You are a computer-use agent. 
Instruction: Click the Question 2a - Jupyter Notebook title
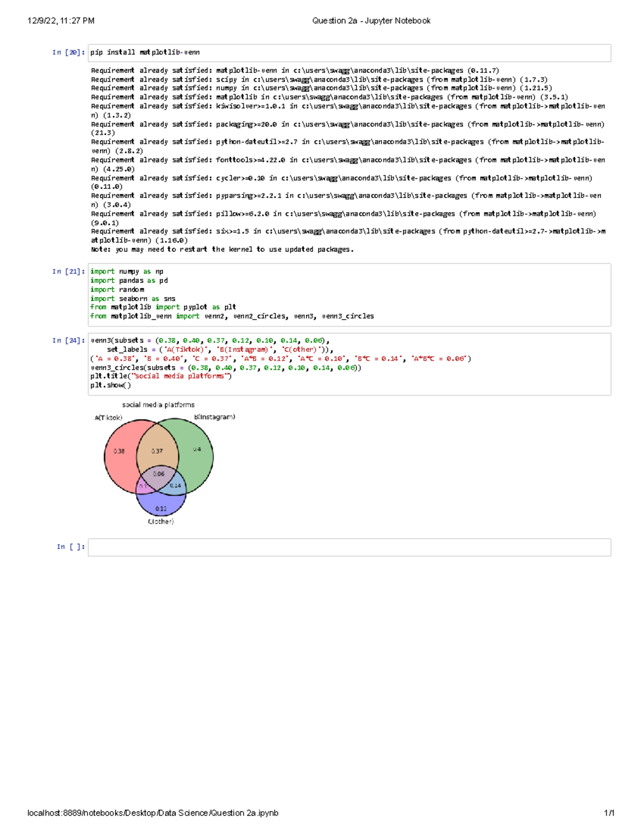tap(371, 21)
